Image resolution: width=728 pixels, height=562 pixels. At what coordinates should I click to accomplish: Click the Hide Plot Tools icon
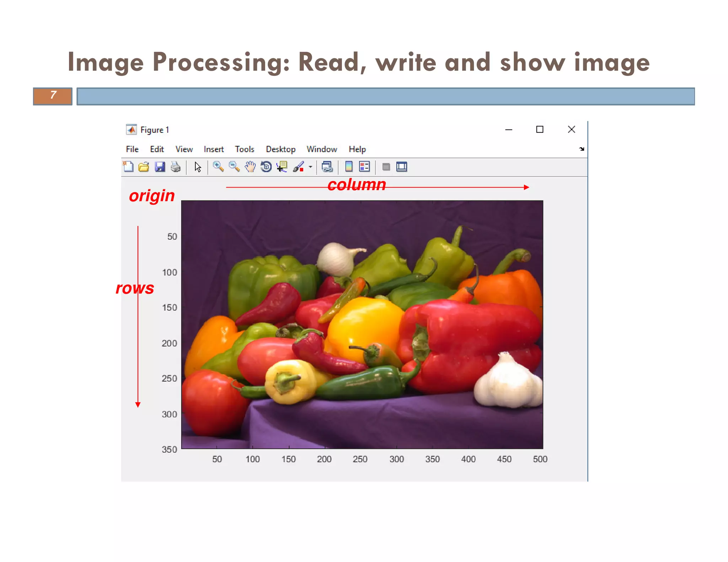coord(386,167)
